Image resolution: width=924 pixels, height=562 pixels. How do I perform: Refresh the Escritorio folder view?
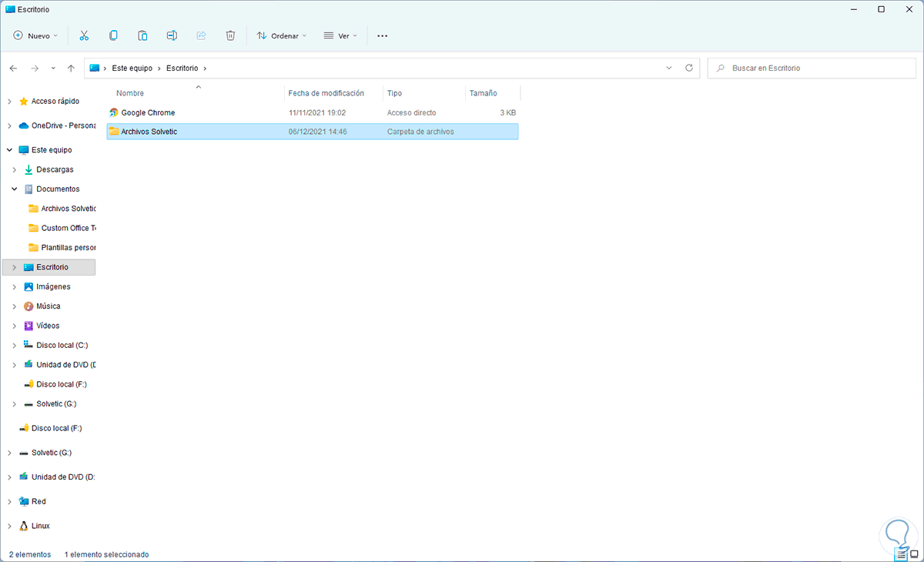point(689,68)
